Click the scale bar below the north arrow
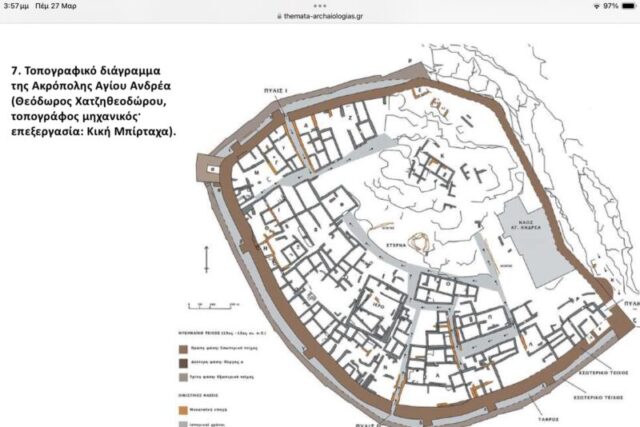The image size is (640, 427). (x=213, y=305)
